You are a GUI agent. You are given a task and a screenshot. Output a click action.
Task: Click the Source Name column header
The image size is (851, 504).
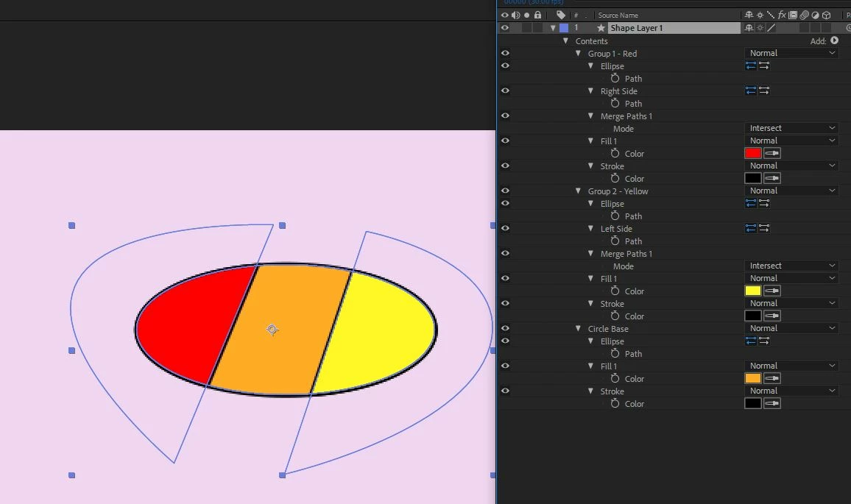(618, 15)
